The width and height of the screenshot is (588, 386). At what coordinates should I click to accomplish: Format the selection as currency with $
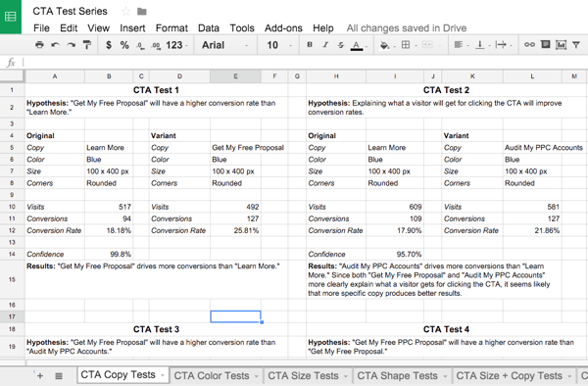tap(109, 45)
